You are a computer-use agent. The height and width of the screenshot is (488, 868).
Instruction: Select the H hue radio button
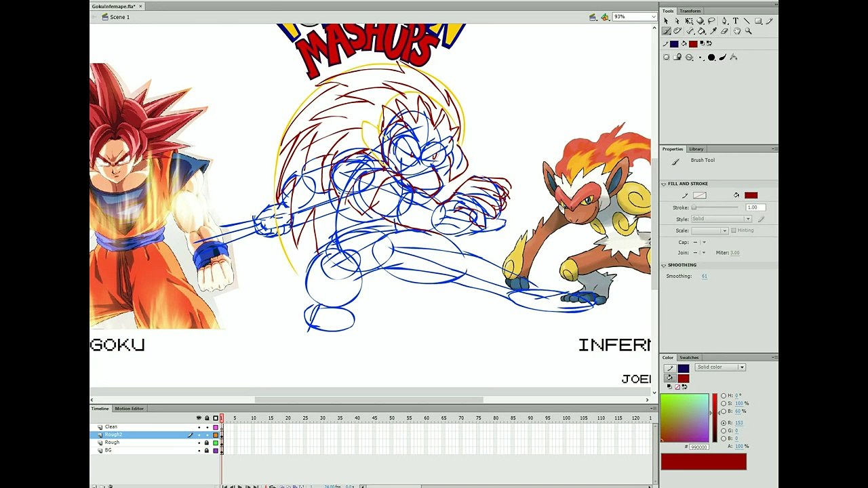point(724,396)
